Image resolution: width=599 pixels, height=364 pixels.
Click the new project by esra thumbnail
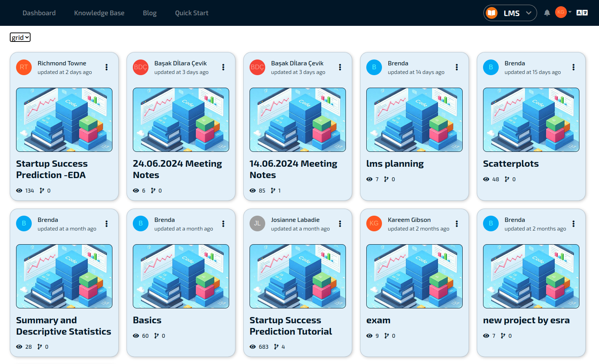[531, 276]
